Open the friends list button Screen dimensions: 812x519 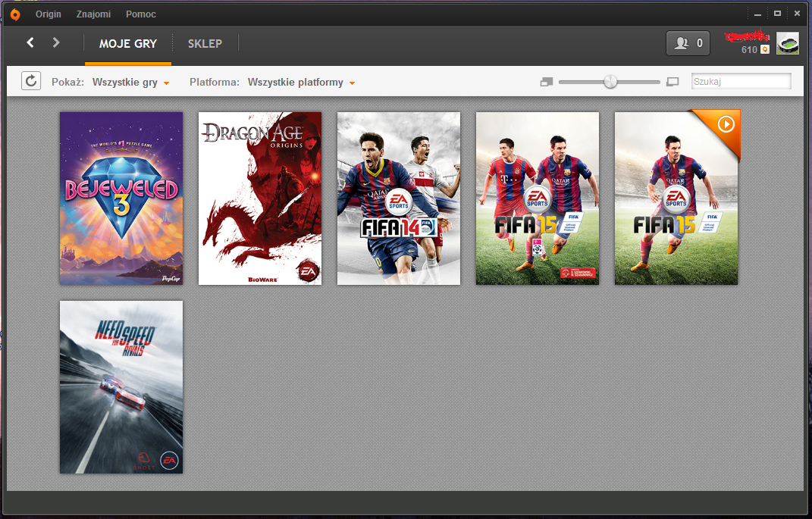point(688,43)
